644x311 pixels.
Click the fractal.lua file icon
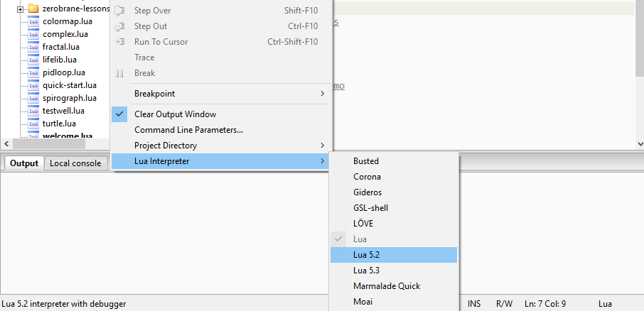click(x=33, y=47)
